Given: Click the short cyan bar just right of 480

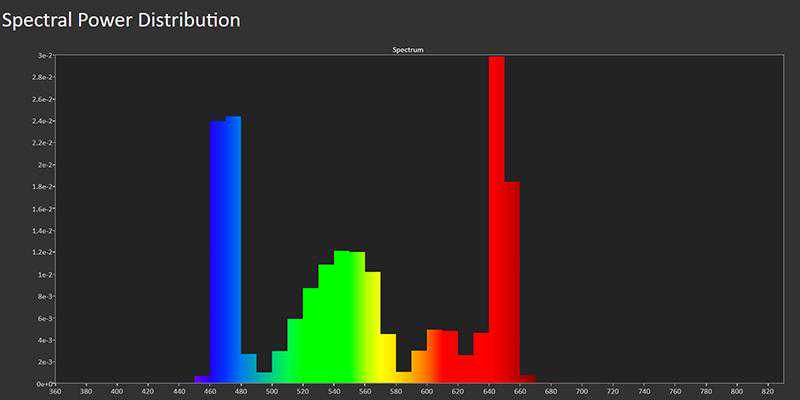Looking at the screenshot, I should [249, 369].
